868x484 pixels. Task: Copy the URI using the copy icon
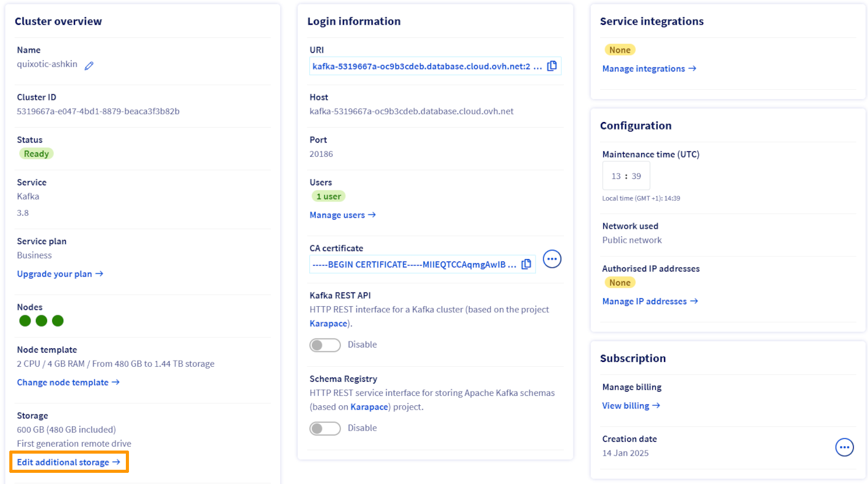tap(552, 65)
